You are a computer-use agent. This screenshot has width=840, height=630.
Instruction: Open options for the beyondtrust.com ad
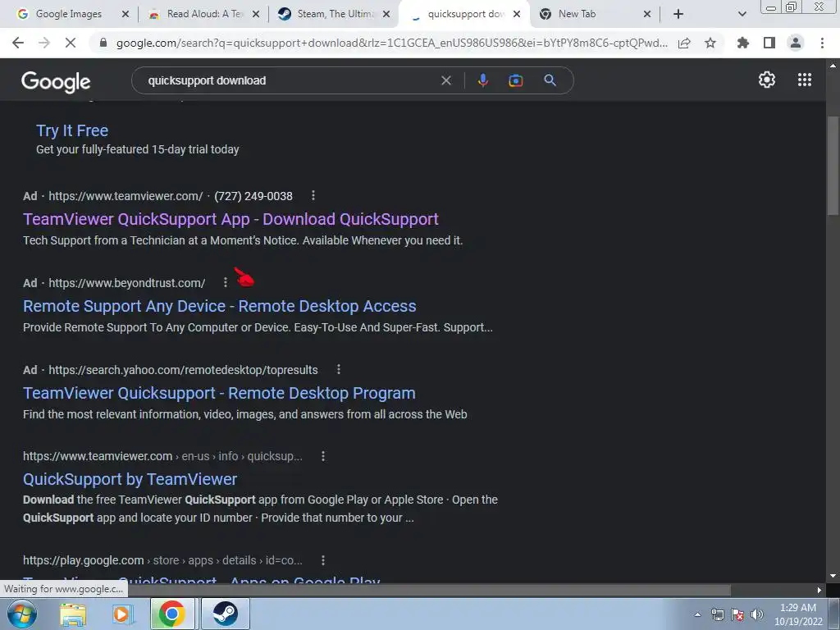(x=226, y=282)
